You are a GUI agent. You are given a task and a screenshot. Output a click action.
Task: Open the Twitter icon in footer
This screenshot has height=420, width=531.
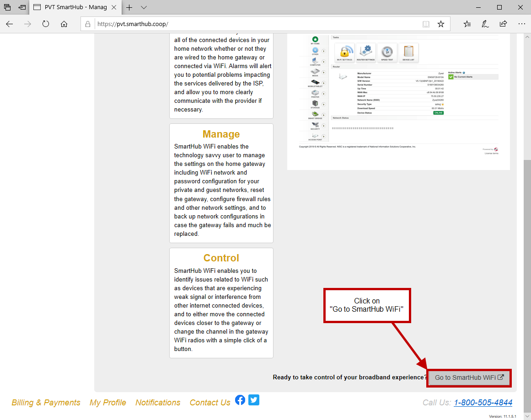[x=254, y=400]
